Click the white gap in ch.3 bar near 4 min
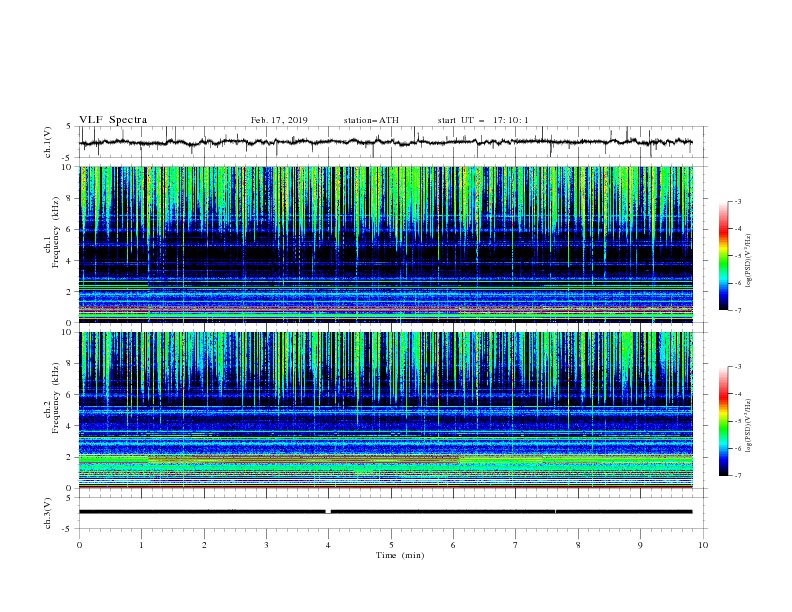 (x=328, y=512)
